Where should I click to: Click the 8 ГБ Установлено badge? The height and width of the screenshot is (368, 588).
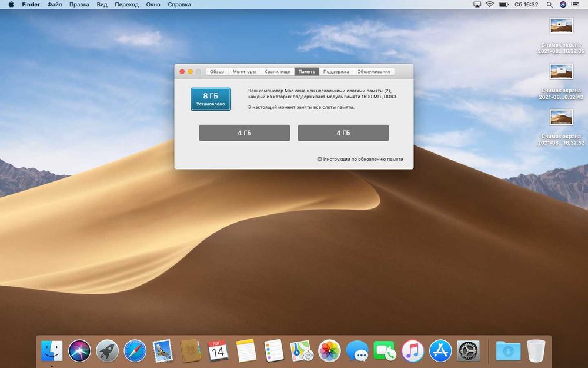coord(211,99)
